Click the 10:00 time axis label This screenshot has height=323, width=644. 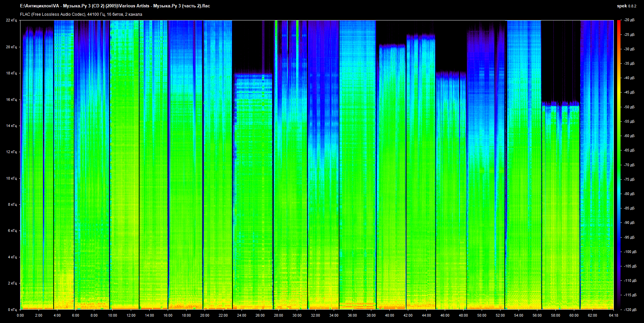pos(112,315)
